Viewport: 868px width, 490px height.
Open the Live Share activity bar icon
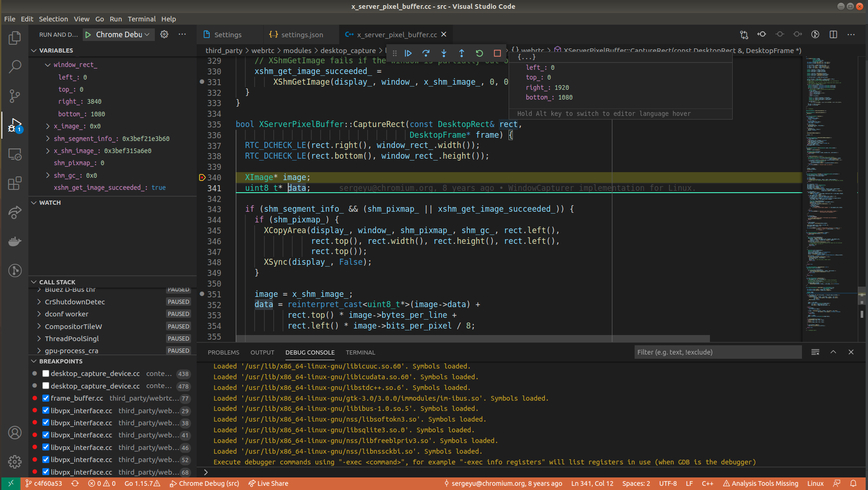click(15, 212)
